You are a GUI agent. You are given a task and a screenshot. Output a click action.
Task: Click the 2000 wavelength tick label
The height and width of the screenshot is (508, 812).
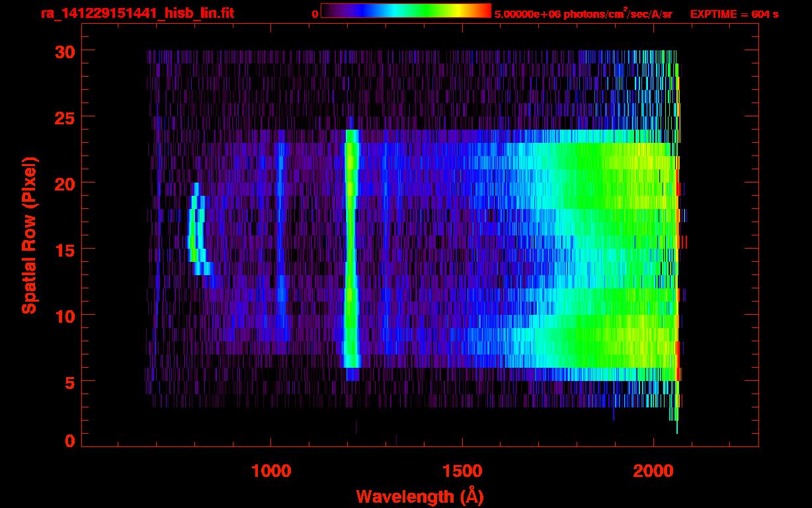pos(653,471)
